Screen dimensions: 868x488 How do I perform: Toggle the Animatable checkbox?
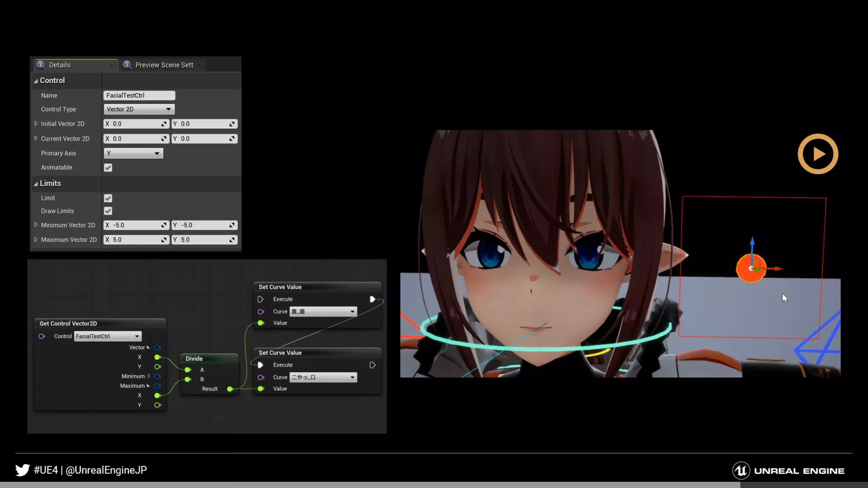(108, 168)
